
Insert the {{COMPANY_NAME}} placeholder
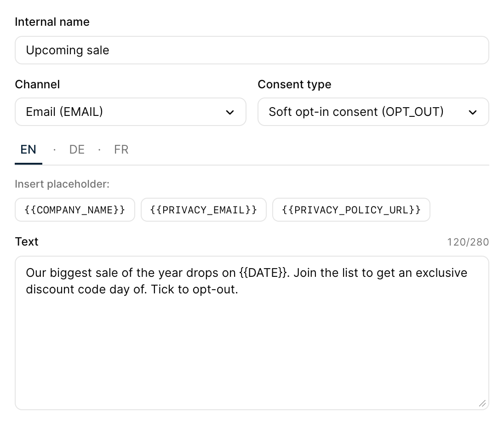tap(75, 210)
